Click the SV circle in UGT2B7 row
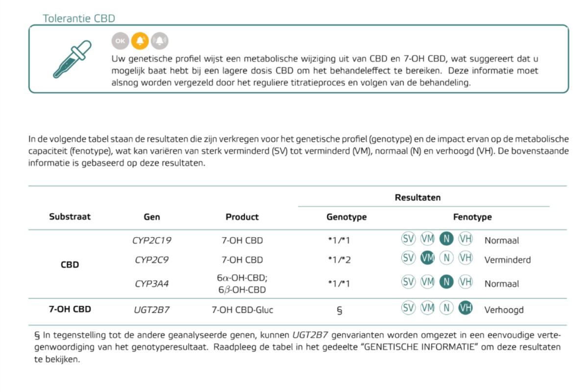This screenshot has height=392, width=588. (x=408, y=308)
